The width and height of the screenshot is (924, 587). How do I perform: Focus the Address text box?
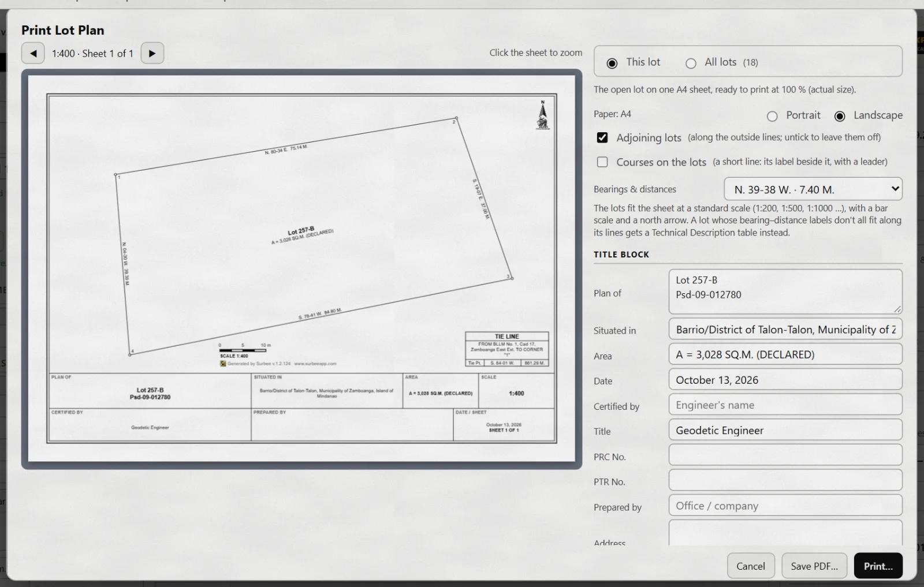pos(785,532)
